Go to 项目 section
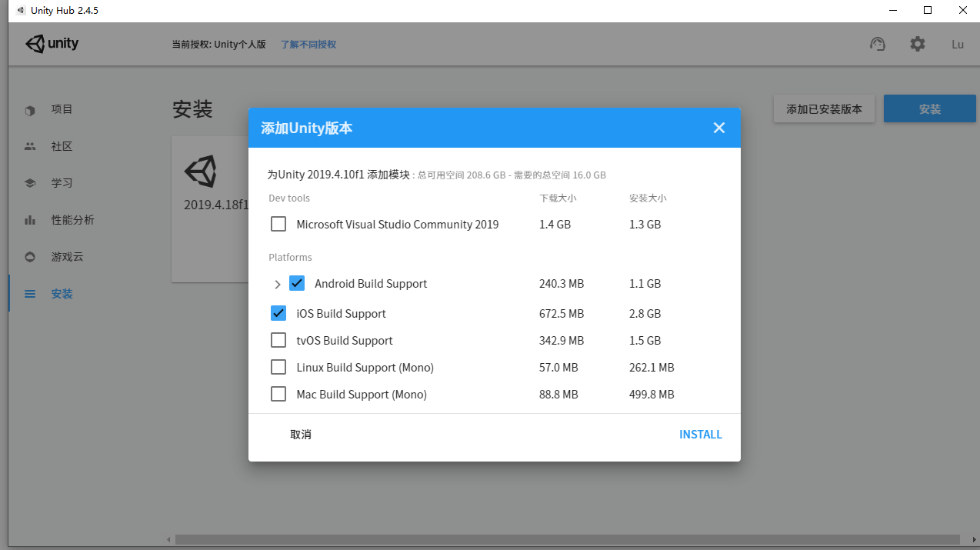The width and height of the screenshot is (980, 550). pos(62,109)
